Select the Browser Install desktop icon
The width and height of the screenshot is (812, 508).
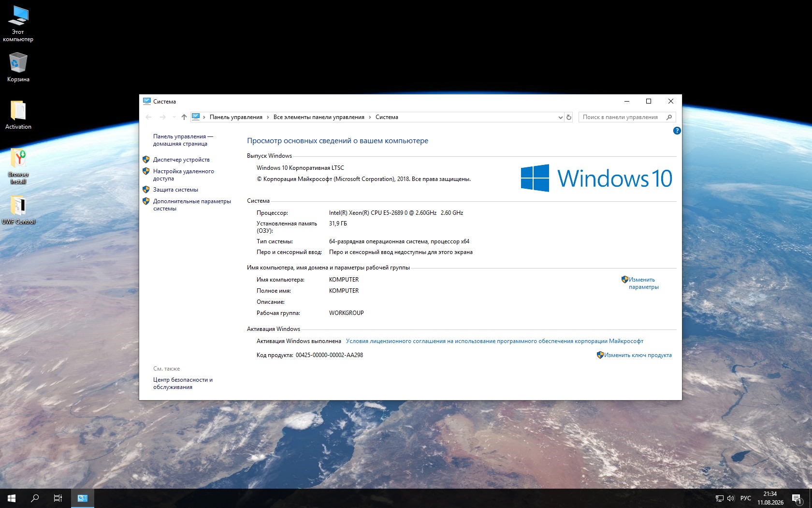click(x=18, y=166)
